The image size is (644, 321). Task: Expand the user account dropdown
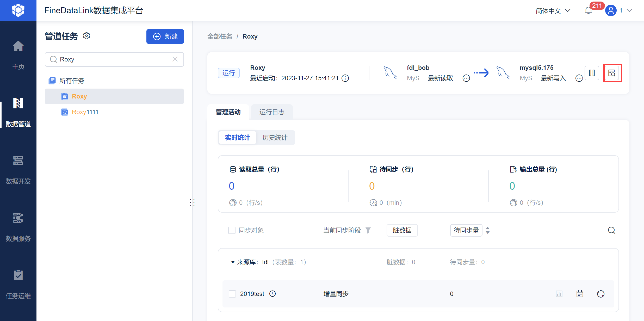629,11
